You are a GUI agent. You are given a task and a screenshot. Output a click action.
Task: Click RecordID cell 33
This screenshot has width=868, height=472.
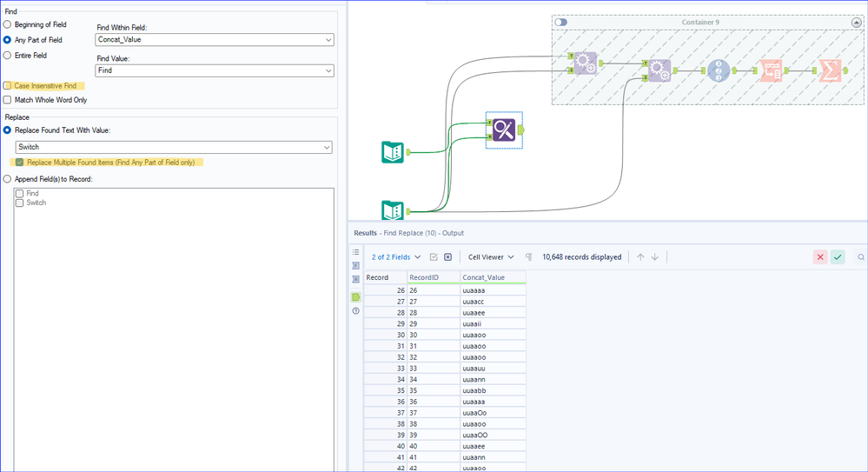pyautogui.click(x=434, y=369)
